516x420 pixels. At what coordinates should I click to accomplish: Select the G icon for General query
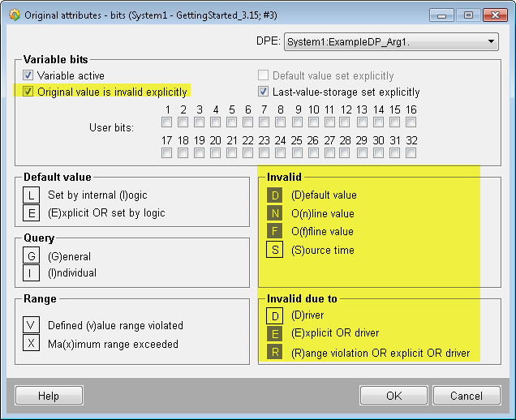click(32, 257)
